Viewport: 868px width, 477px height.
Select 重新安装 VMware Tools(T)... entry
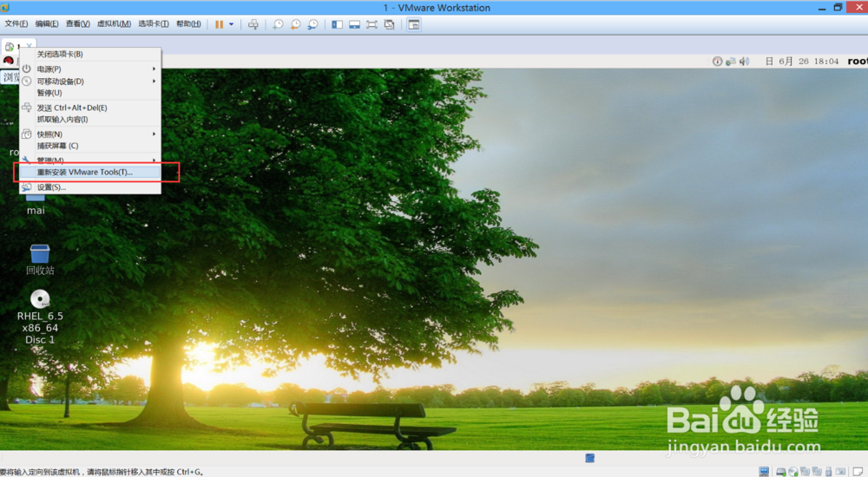pyautogui.click(x=90, y=172)
